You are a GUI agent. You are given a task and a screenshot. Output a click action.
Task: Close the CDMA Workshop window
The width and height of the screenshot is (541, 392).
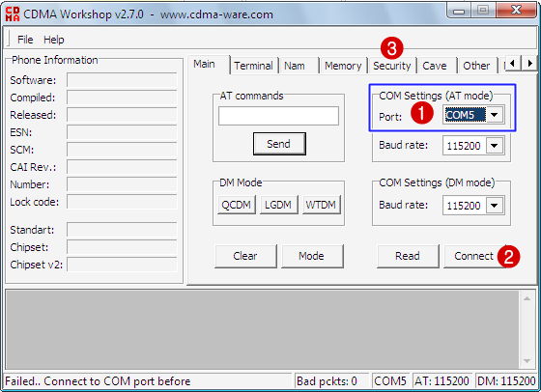click(x=516, y=10)
